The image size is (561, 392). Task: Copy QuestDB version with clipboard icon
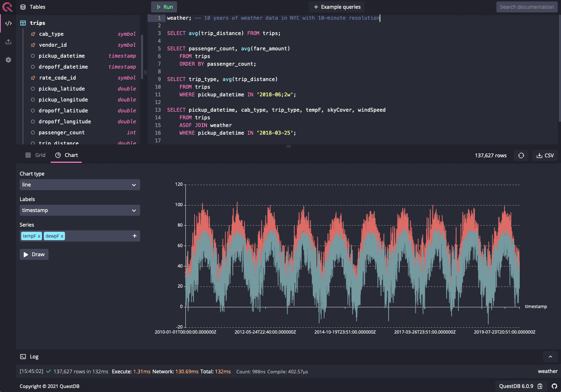pyautogui.click(x=540, y=386)
